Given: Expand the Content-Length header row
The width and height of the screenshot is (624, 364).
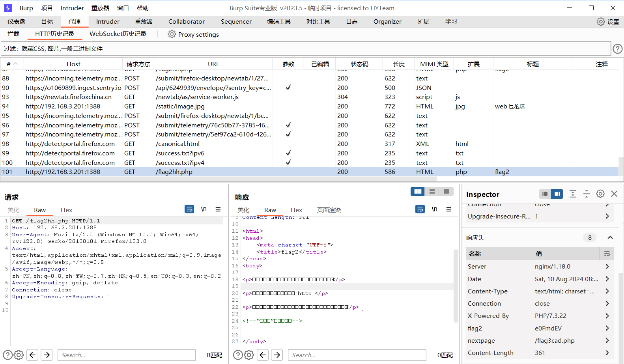Looking at the screenshot, I should click(x=607, y=353).
